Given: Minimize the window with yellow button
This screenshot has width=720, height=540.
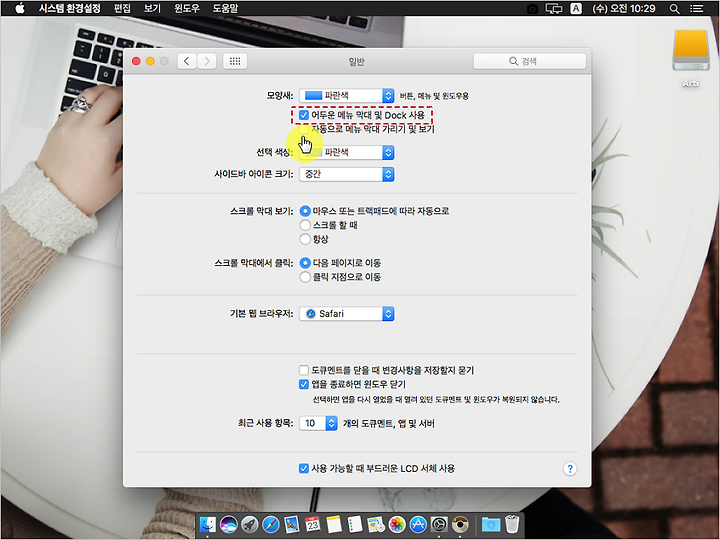Looking at the screenshot, I should [x=150, y=61].
